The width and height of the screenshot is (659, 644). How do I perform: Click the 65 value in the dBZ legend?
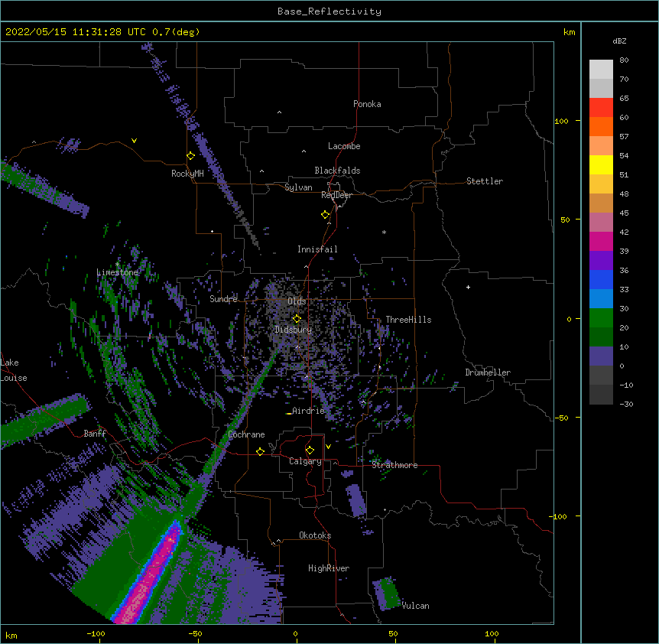pyautogui.click(x=624, y=98)
